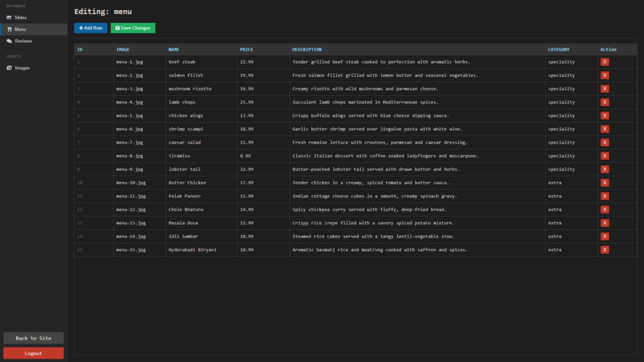This screenshot has width=644, height=362.
Task: Delete the Butter Chicken row
Action: [604, 183]
